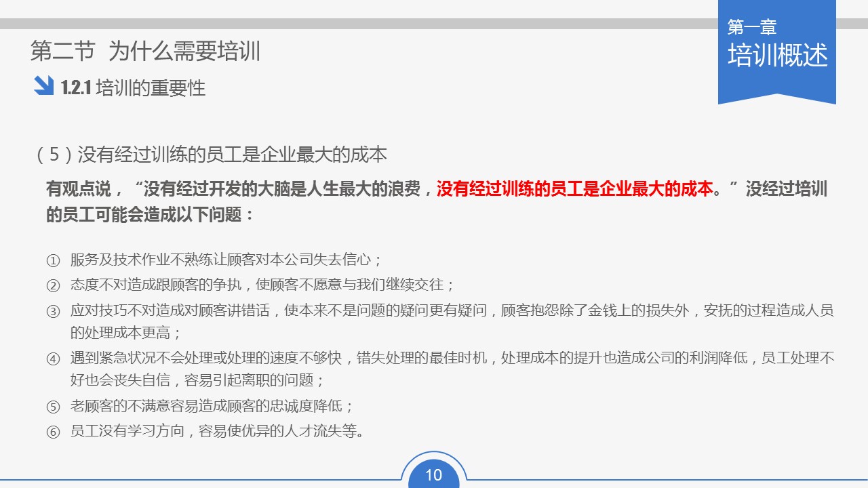Click the circled number ④ bullet
The width and height of the screenshot is (868, 488).
(x=54, y=359)
